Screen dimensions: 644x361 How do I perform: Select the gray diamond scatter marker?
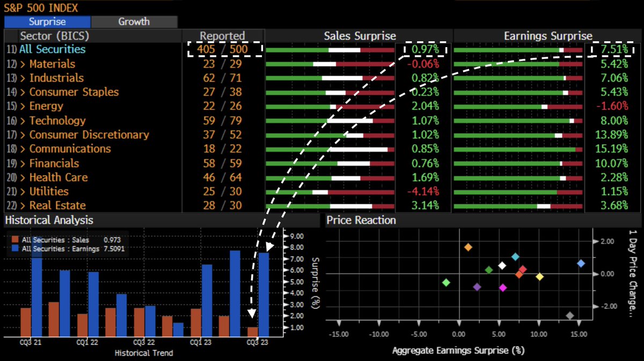pyautogui.click(x=569, y=315)
